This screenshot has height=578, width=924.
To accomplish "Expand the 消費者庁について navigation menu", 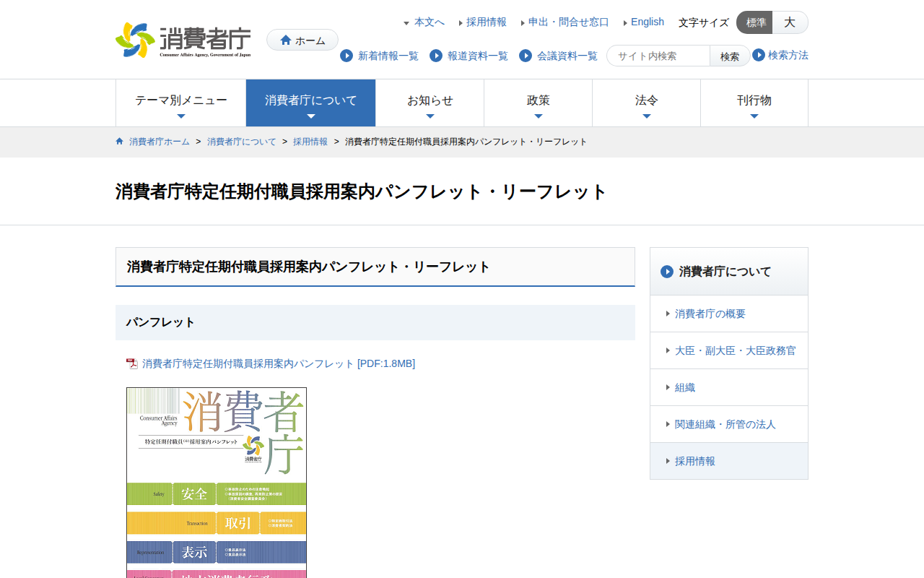I will click(x=311, y=103).
